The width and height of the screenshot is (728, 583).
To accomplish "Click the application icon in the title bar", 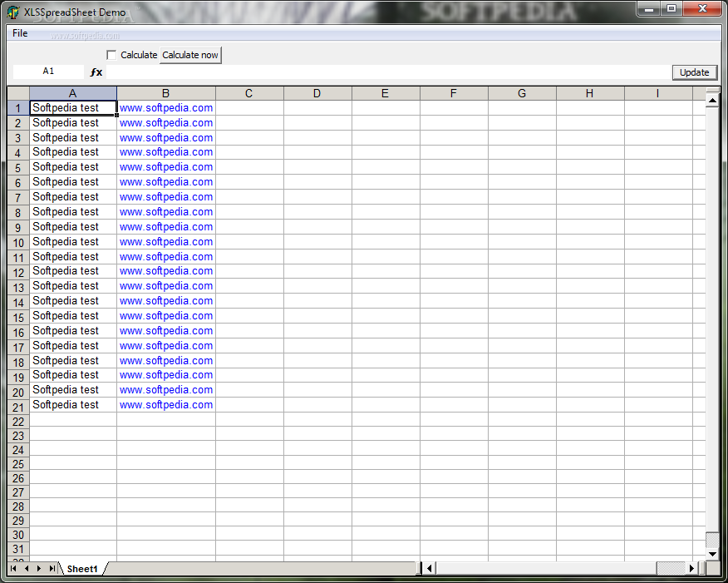I will pos(14,12).
